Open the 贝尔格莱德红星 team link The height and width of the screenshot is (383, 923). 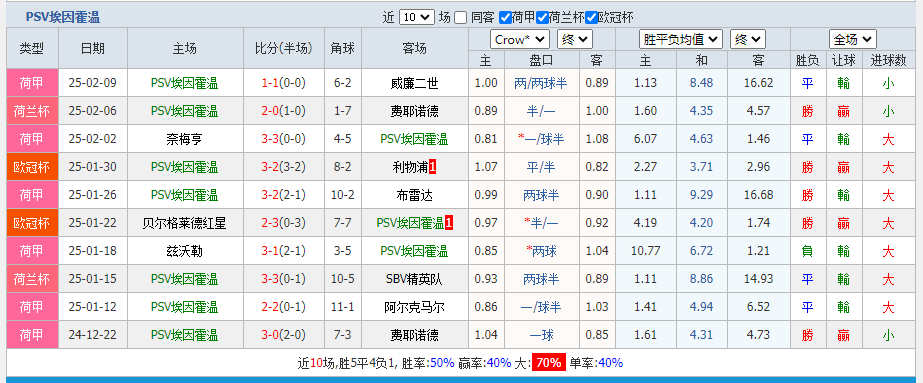click(x=184, y=223)
